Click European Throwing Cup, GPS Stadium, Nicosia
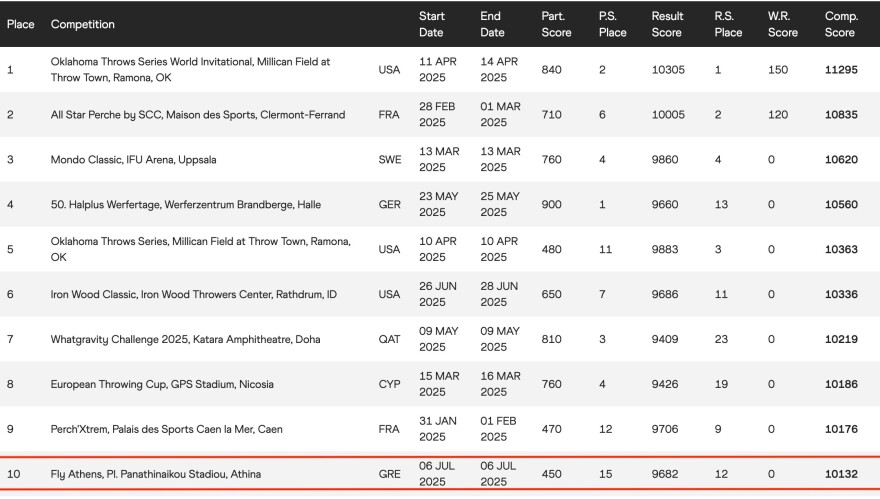Viewport: 880px width, 499px height. pyautogui.click(x=161, y=385)
